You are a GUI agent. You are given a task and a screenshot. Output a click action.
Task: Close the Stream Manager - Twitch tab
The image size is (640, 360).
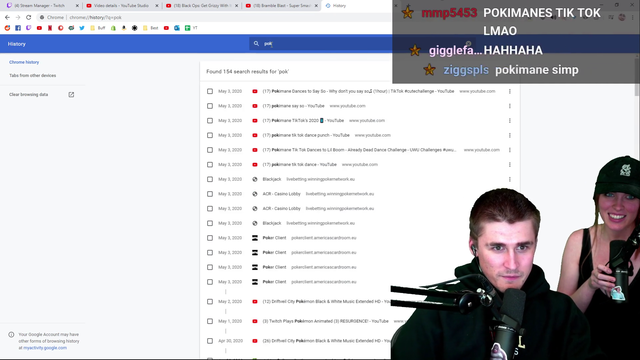tap(77, 6)
